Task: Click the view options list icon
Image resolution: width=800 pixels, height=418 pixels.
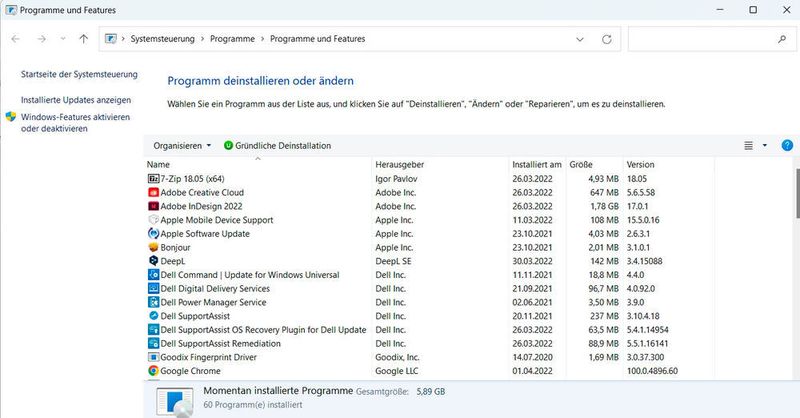Action: coord(748,146)
